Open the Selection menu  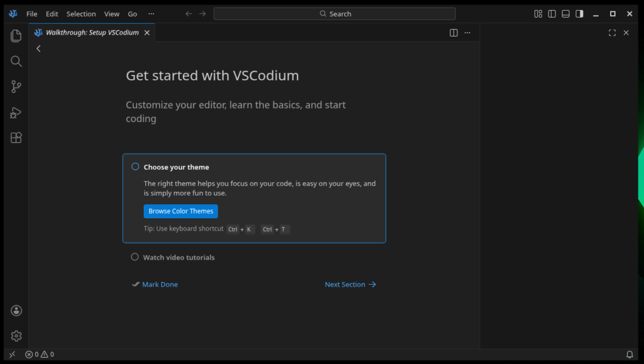point(81,14)
